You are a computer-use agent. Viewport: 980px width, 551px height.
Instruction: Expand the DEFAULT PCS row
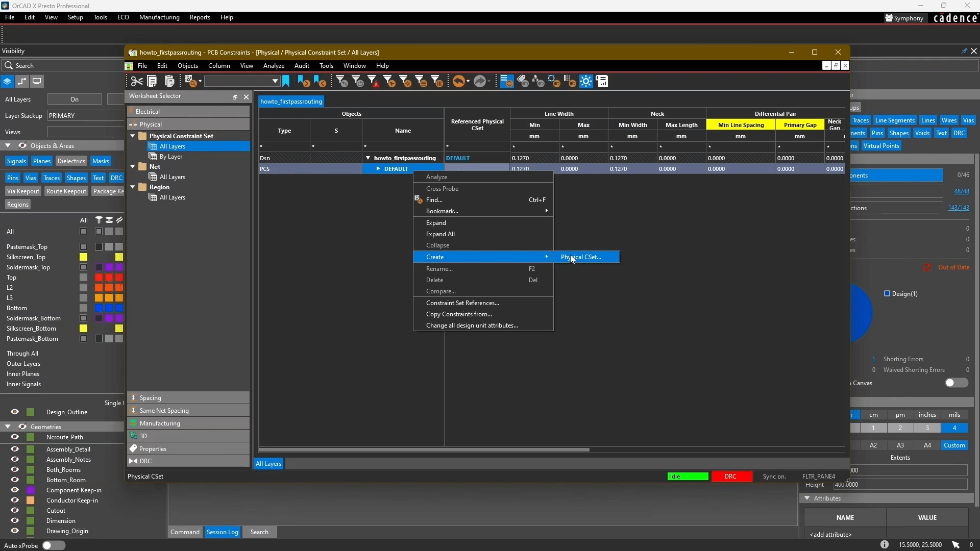[378, 168]
